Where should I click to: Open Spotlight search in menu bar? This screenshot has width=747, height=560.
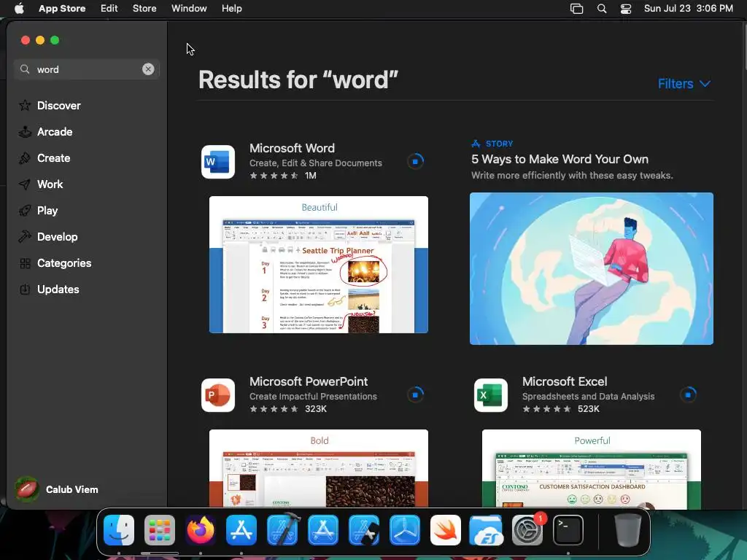click(602, 9)
